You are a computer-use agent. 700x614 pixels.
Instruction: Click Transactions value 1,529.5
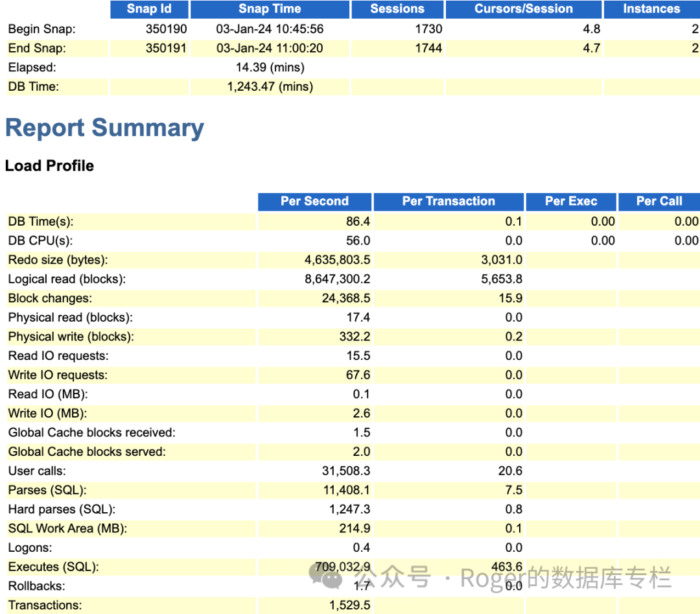pos(350,606)
